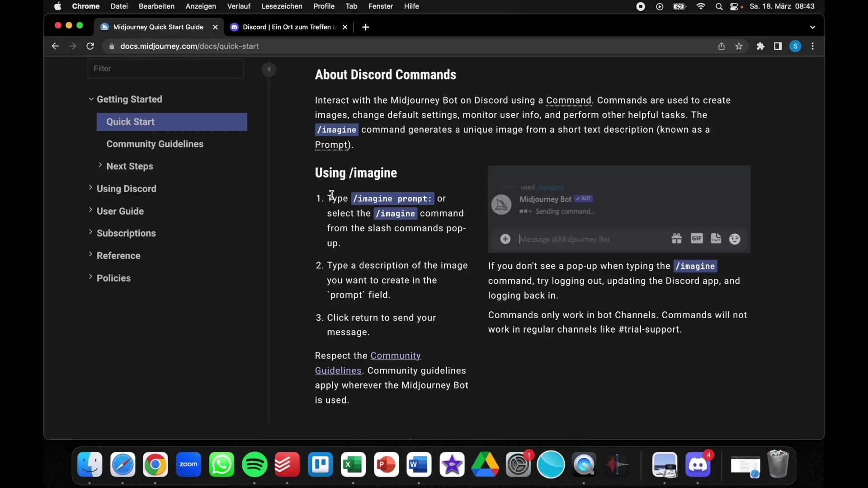This screenshot has height=488, width=868.
Task: Open the Bearbeiten menu
Action: 156,6
